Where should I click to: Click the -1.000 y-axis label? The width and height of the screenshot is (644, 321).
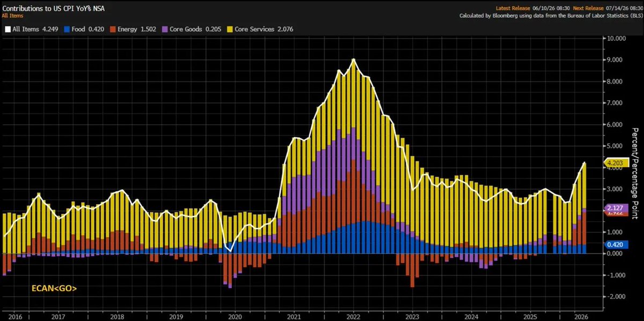tap(616, 275)
